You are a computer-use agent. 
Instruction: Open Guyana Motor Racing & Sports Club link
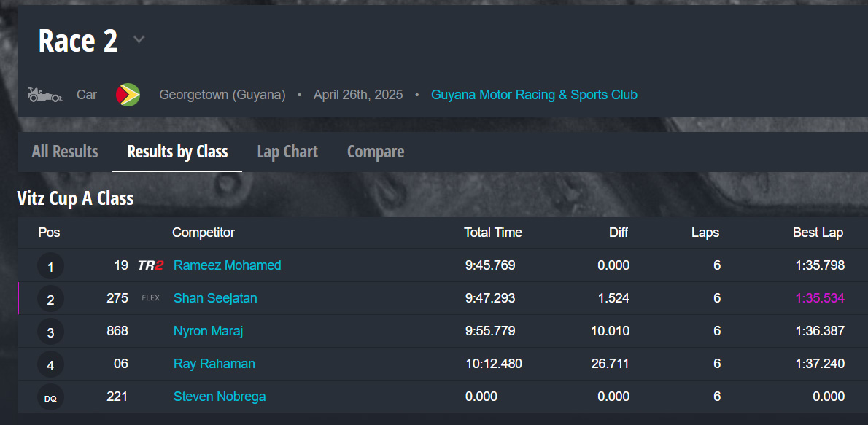click(x=534, y=95)
